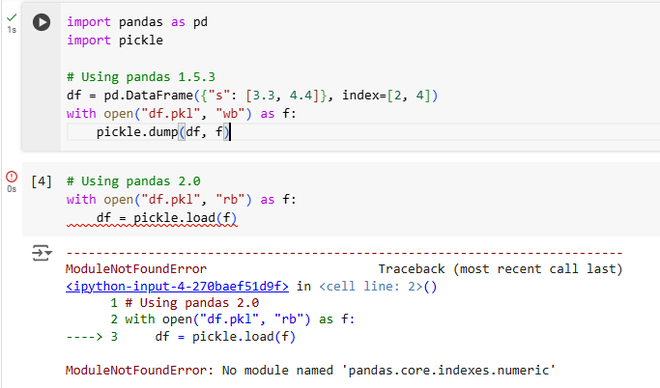Click the 'import pickle' line

tap(115, 40)
